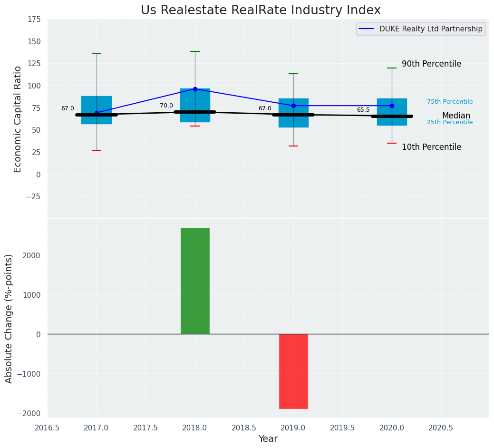Viewport: 494px width, 448px height.
Task: Click the 25th Percentile label
Action: pyautogui.click(x=450, y=122)
